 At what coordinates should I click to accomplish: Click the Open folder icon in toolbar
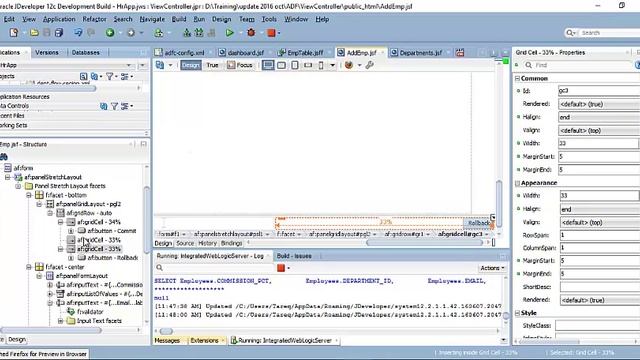coord(34,33)
